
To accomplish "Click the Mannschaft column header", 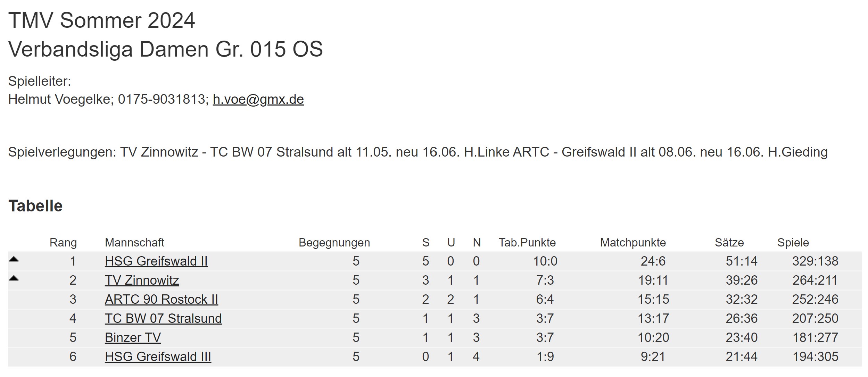I will click(x=134, y=242).
